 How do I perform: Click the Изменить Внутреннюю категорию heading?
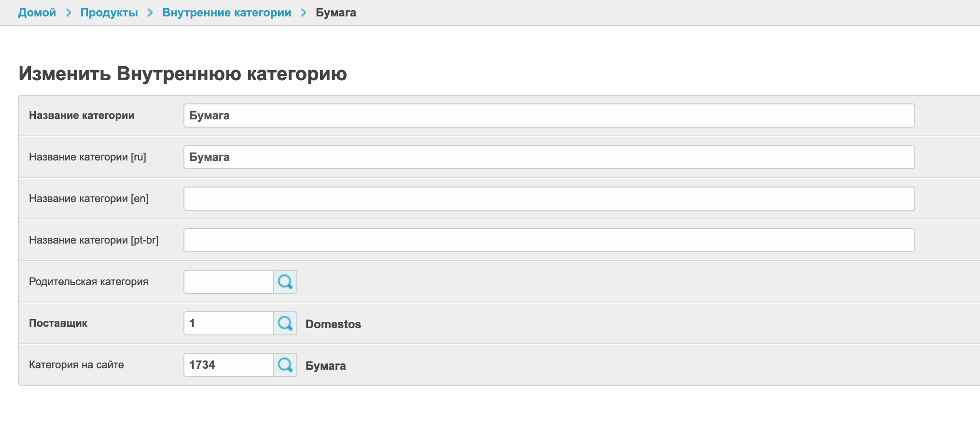pos(182,74)
